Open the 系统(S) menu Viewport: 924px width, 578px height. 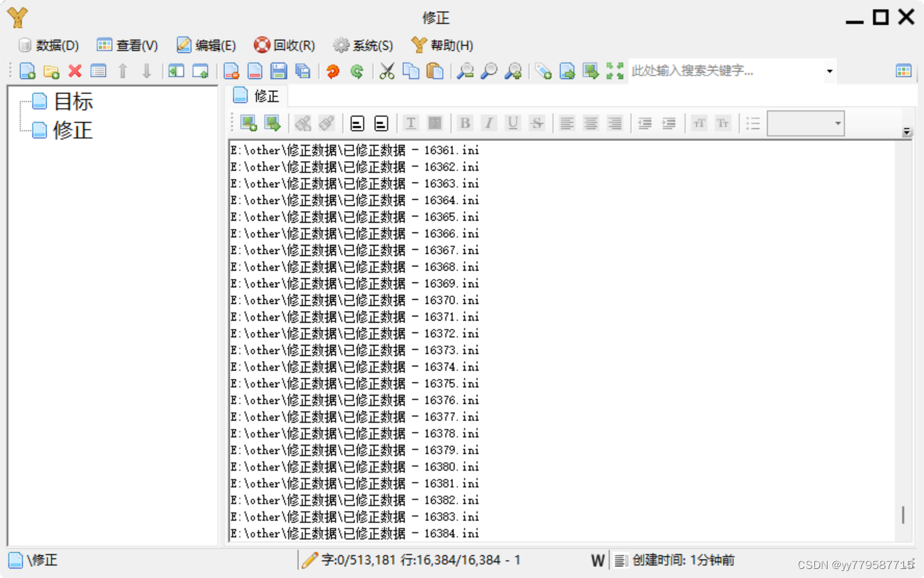tap(363, 46)
